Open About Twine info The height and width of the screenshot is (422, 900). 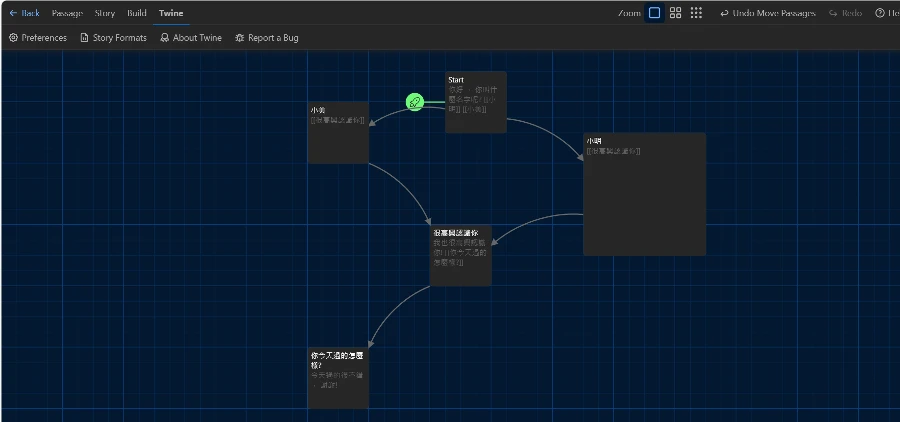[x=191, y=38]
